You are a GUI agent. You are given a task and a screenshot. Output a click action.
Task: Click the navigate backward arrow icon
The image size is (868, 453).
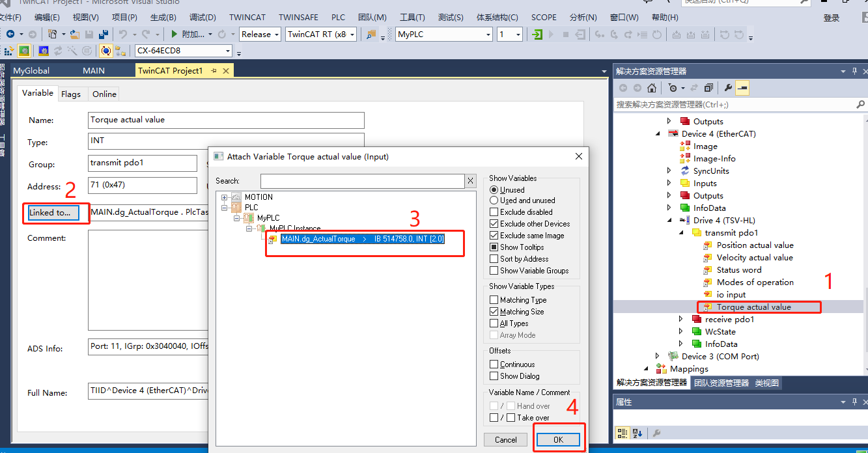tap(10, 34)
